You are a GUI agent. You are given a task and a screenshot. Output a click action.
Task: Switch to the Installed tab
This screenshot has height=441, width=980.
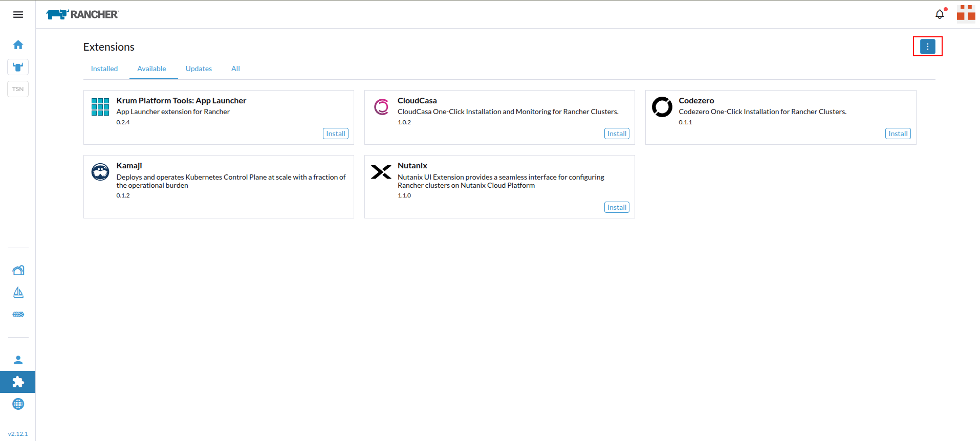(104, 69)
